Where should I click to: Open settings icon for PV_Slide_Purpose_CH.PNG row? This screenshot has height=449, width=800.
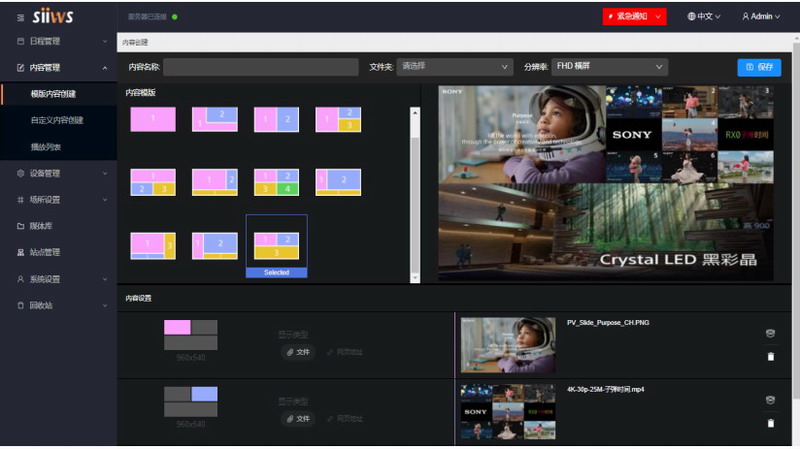(x=770, y=333)
